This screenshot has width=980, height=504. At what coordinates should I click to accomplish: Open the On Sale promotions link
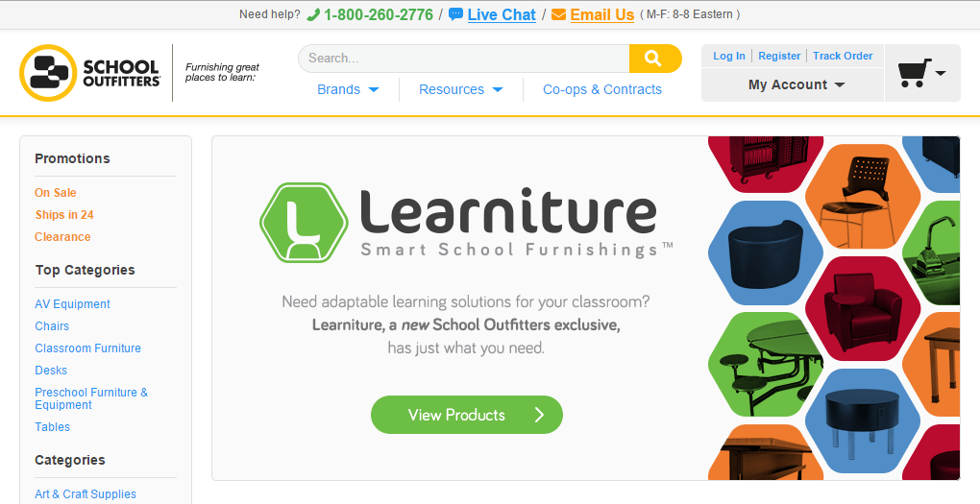(56, 193)
